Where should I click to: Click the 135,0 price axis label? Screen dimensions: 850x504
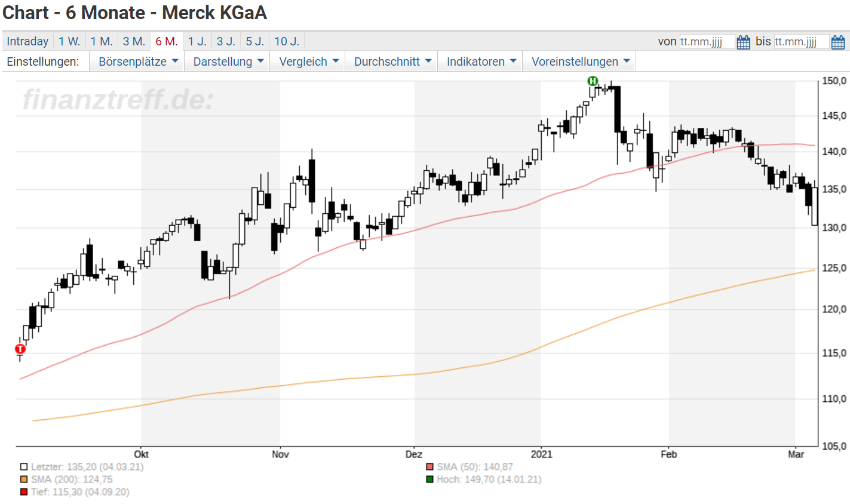pos(834,189)
